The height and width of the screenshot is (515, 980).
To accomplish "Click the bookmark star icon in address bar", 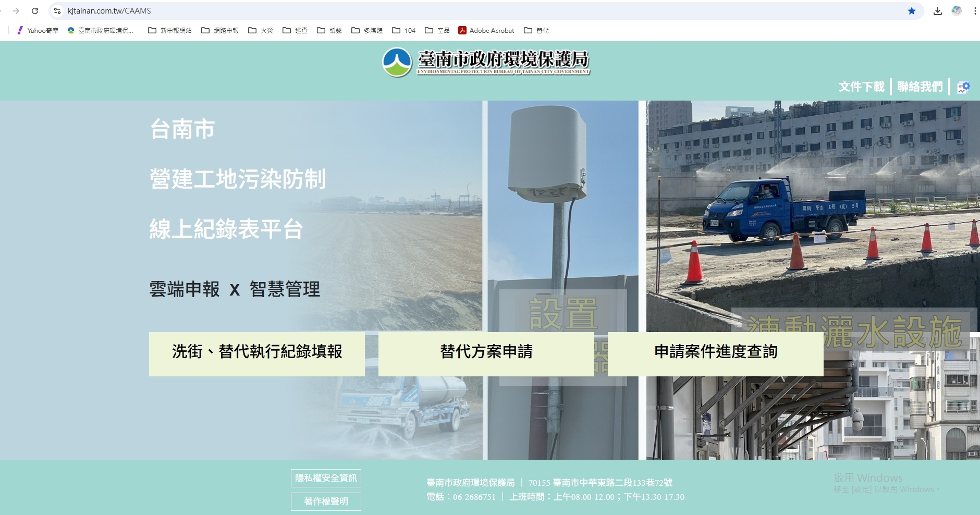I will (x=912, y=11).
